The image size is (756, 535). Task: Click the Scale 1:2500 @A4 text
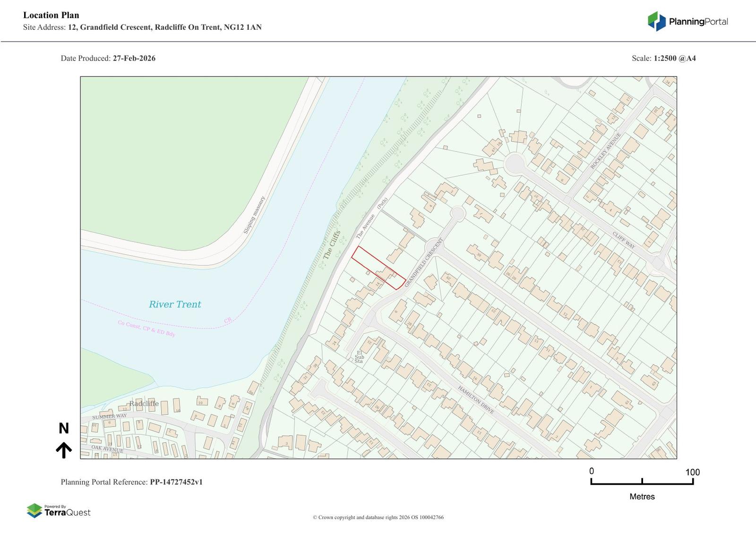(663, 58)
